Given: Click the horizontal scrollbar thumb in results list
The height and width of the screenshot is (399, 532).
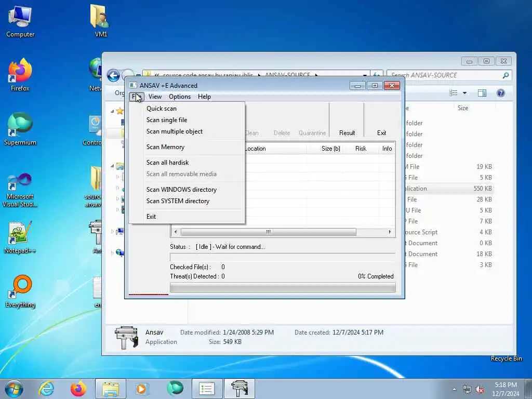Looking at the screenshot, I should pyautogui.click(x=269, y=232).
